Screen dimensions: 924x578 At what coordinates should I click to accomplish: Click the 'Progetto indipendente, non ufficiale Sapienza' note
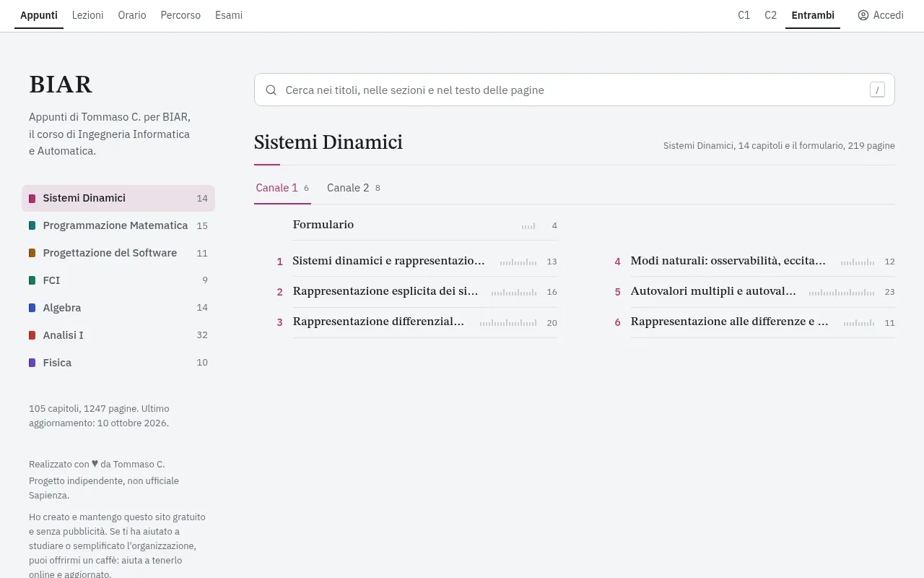point(104,488)
